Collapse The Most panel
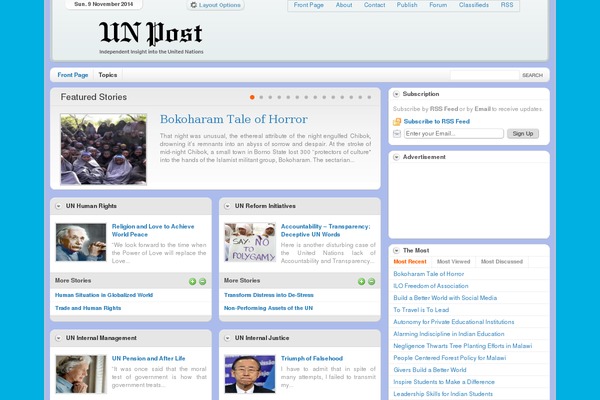Screen dimensions: 600x400 tap(396, 250)
